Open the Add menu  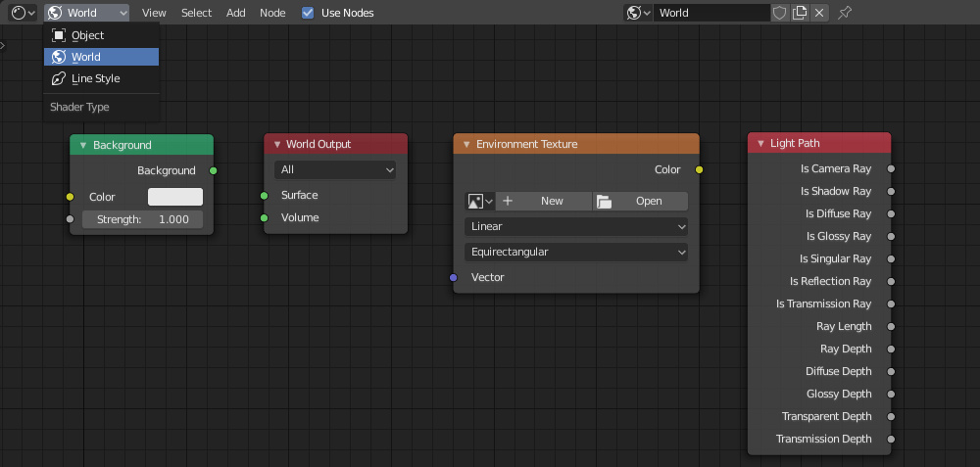click(x=235, y=13)
